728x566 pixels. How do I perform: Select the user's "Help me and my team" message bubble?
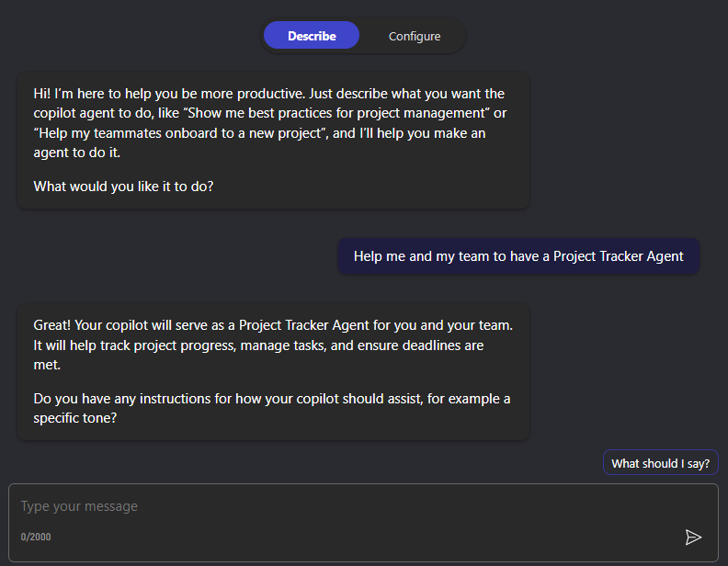[518, 256]
